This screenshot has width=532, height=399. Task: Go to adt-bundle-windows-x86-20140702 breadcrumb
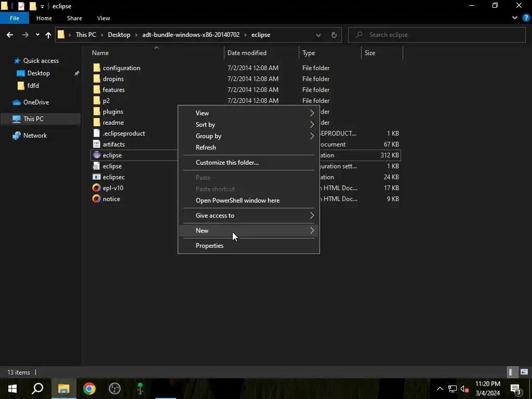(x=191, y=35)
